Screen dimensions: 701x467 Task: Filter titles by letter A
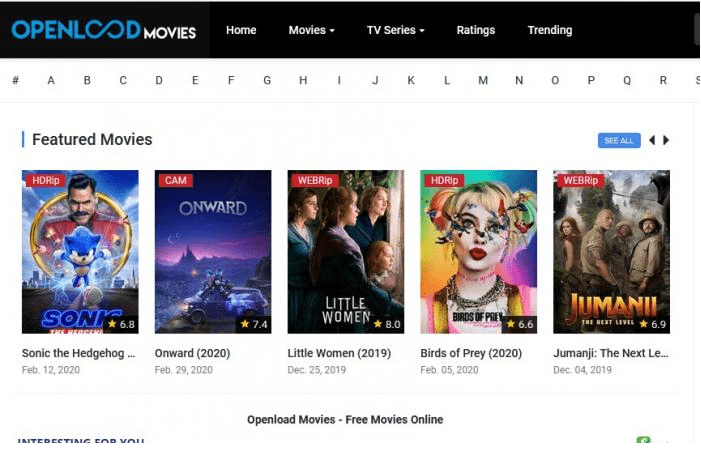[51, 80]
